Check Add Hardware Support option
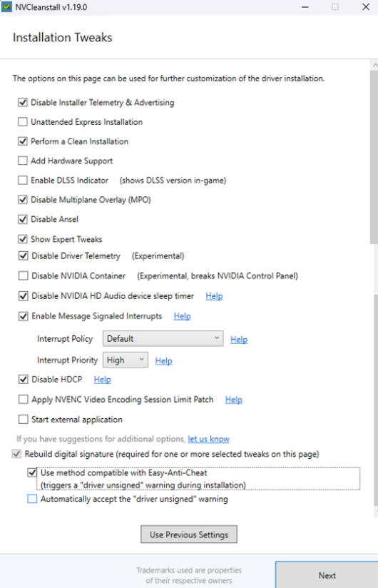The image size is (378, 588). [x=23, y=161]
